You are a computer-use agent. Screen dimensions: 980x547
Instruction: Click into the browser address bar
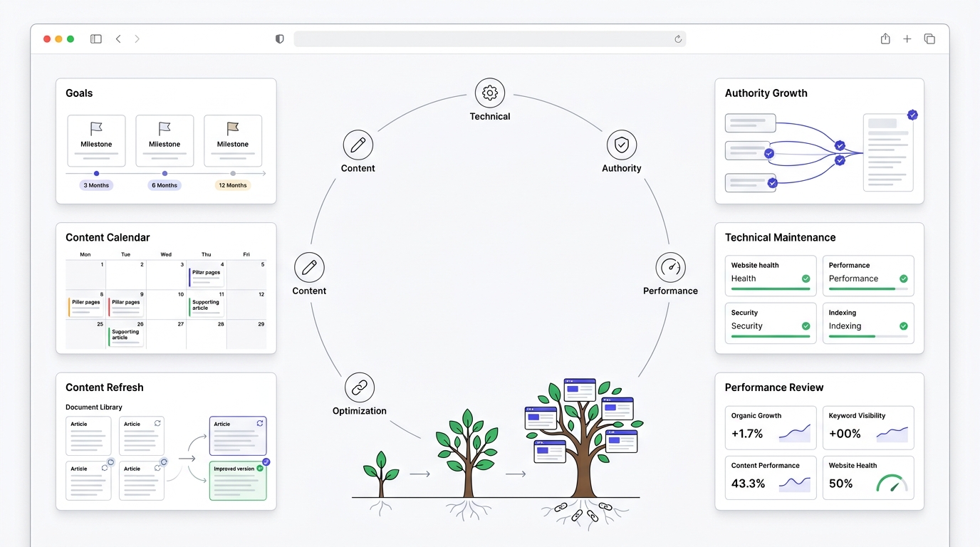point(490,39)
